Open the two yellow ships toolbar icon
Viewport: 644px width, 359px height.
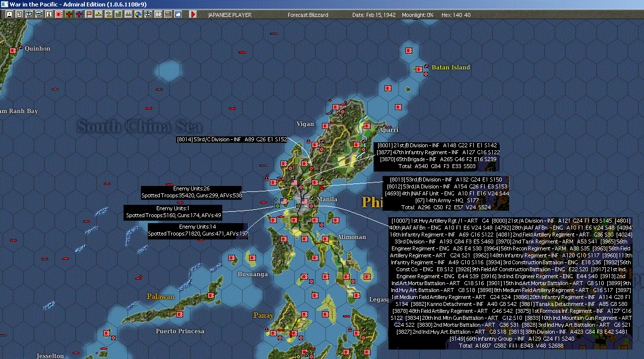coord(109,14)
